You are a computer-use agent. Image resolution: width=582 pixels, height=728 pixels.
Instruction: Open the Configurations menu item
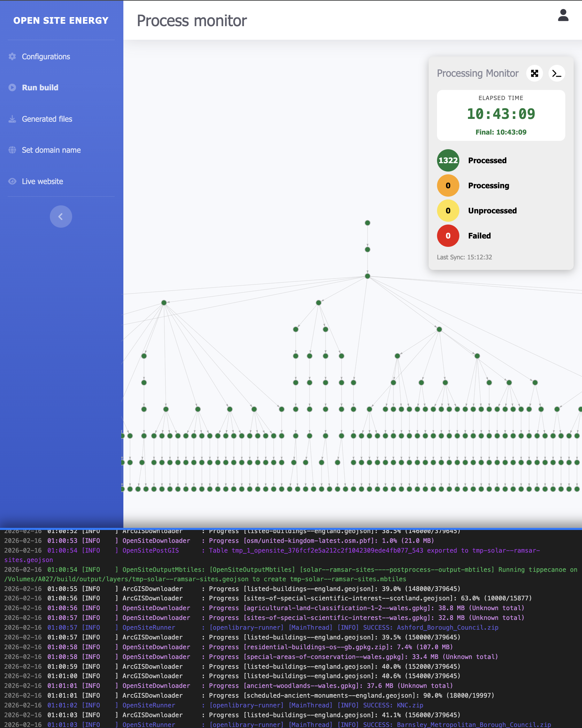46,56
